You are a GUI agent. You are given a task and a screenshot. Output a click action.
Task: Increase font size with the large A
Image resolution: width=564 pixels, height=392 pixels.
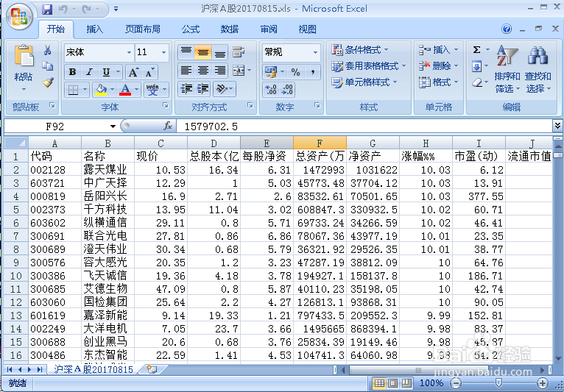tap(133, 73)
